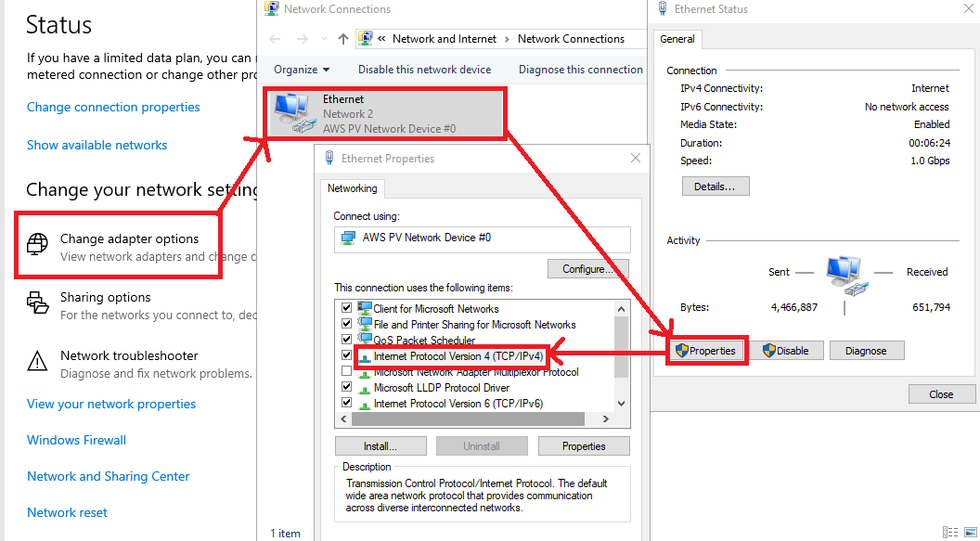The height and width of the screenshot is (541, 980).
Task: Click the Network Connections address bar icon
Action: pos(367,39)
